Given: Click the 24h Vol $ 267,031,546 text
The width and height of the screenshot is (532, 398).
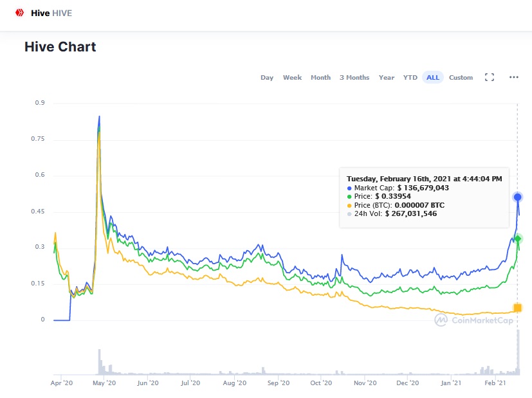Looking at the screenshot, I should pos(395,213).
